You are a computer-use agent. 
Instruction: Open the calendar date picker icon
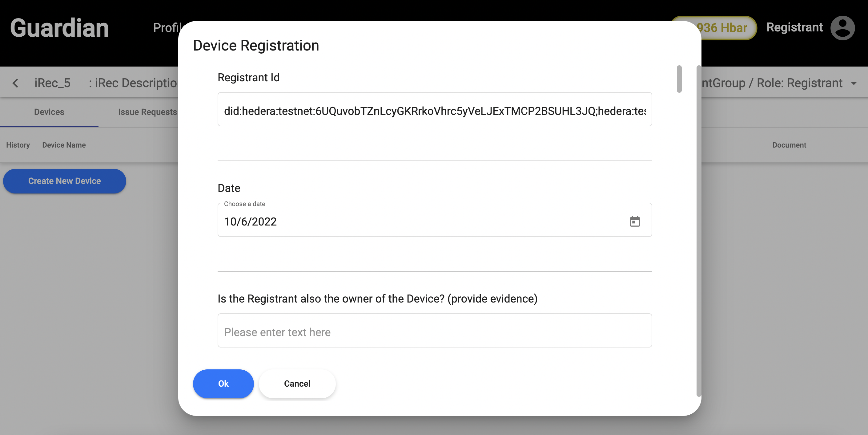pos(634,222)
